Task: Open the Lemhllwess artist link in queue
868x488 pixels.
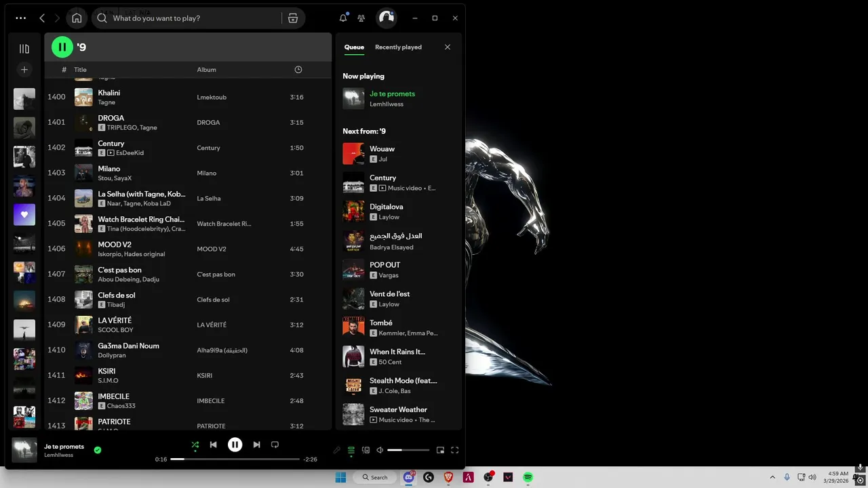Action: pos(387,104)
